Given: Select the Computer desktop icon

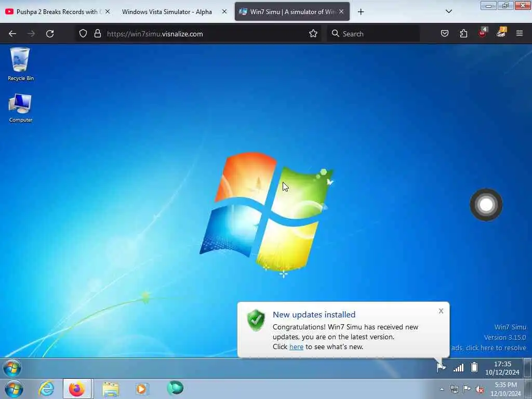Looking at the screenshot, I should [20, 108].
